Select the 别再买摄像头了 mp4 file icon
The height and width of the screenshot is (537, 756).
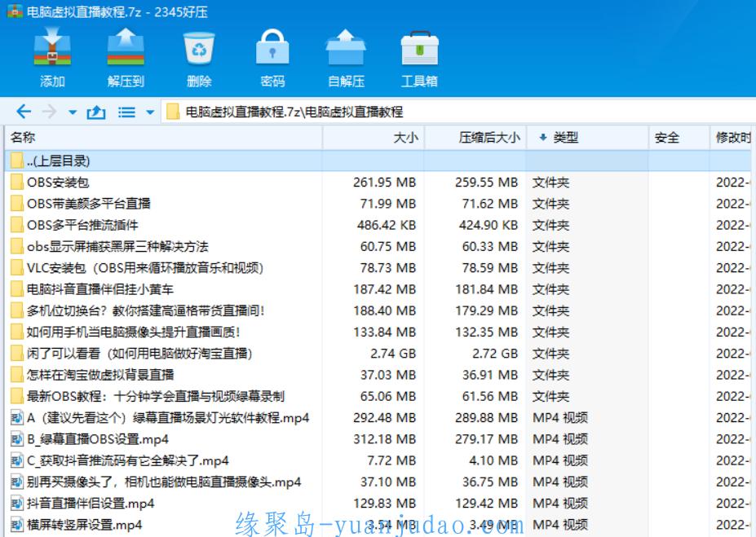pyautogui.click(x=17, y=482)
